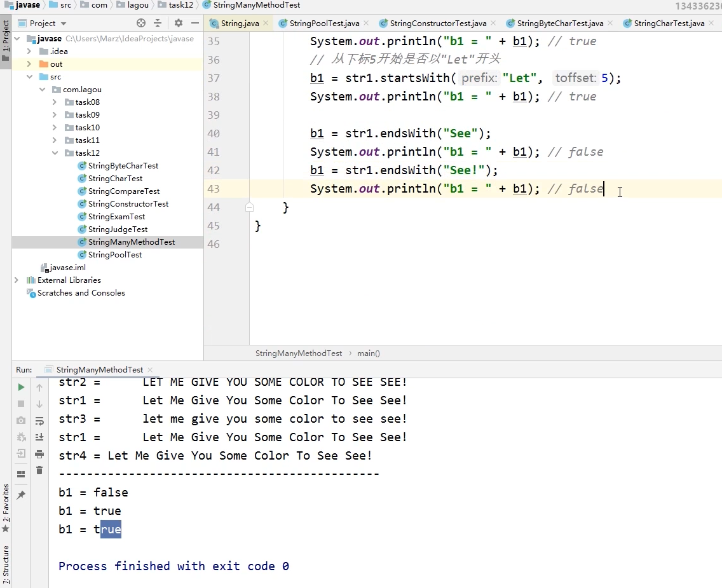Expand the task10 package
722x588 pixels.
pyautogui.click(x=54, y=128)
